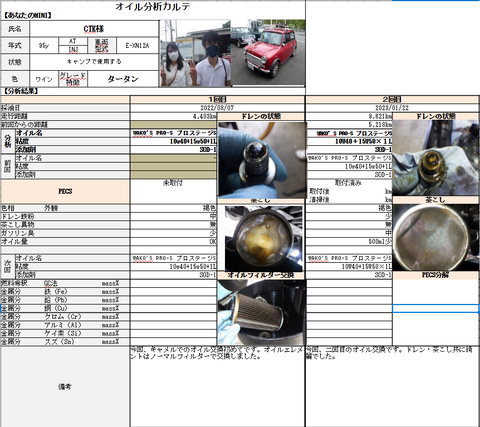The width and height of the screenshot is (480, 427).
Task: Click the red Mini car photo
Action: pyautogui.click(x=268, y=52)
